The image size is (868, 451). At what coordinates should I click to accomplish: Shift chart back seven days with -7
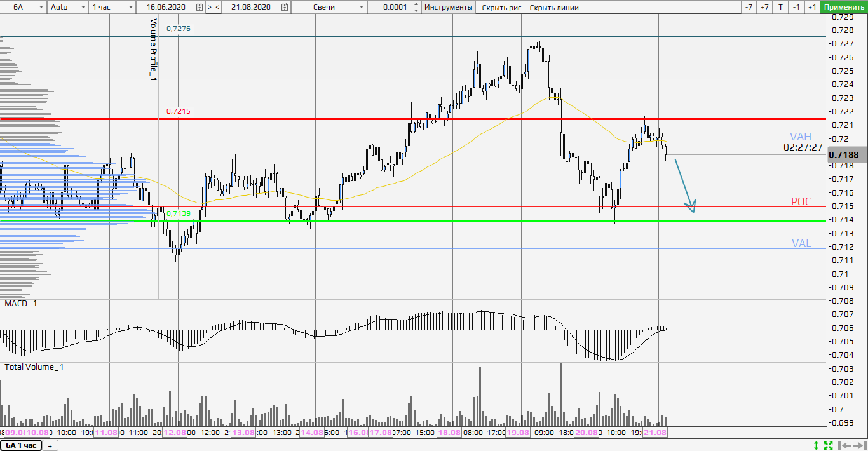pos(749,7)
